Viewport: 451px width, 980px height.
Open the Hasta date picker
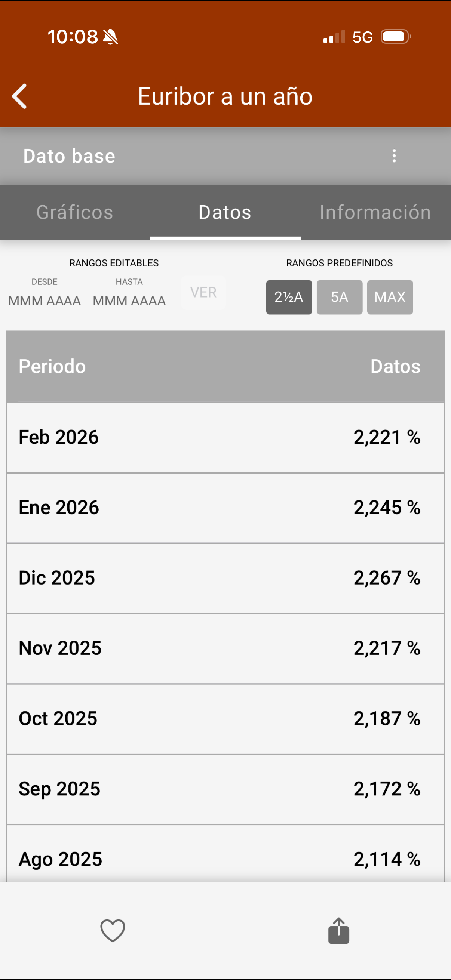(x=129, y=301)
